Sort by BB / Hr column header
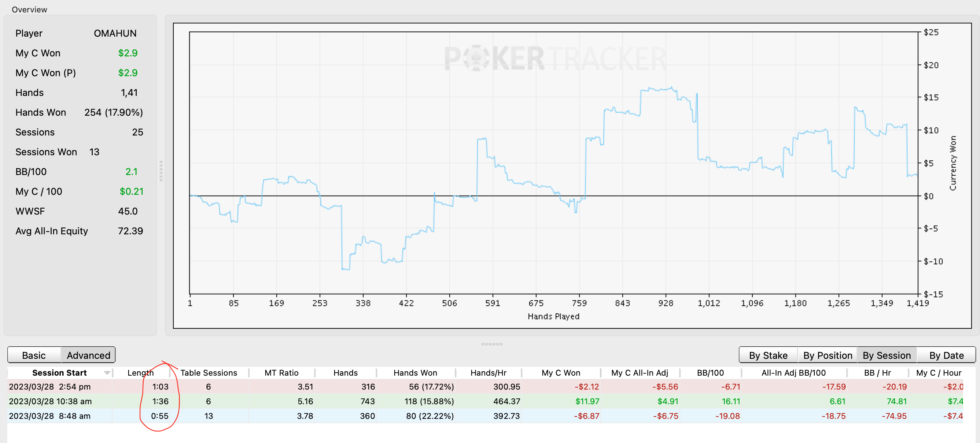This screenshot has height=443, width=980. (x=877, y=372)
